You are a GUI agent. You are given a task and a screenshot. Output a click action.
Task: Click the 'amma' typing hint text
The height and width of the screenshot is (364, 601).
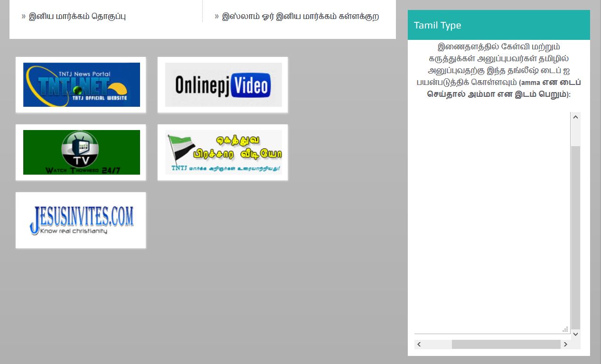(504, 88)
